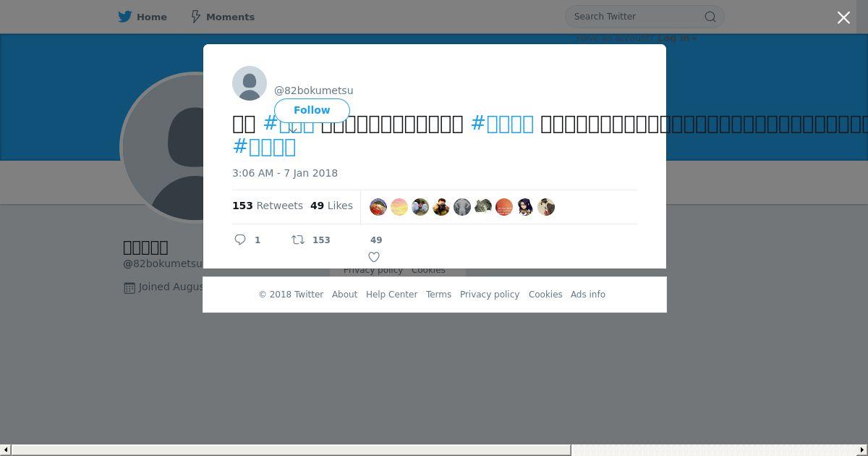The width and height of the screenshot is (868, 456).
Task: Expand the Log in dropdown
Action: 677,38
